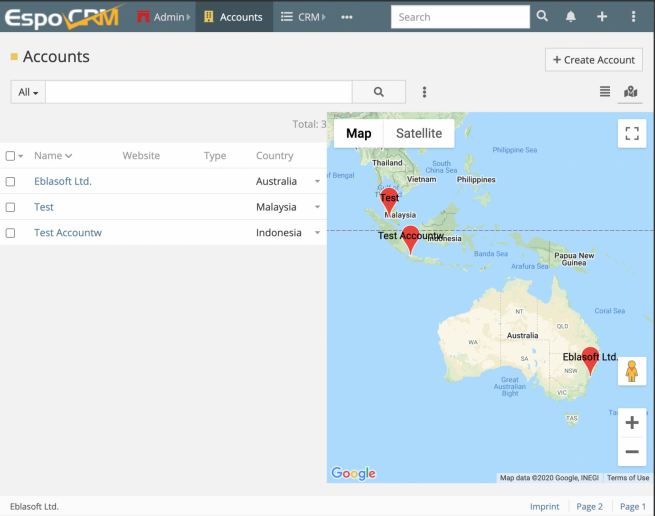Click the search magnifier icon in navbar
This screenshot has height=516, width=655.
[x=542, y=17]
